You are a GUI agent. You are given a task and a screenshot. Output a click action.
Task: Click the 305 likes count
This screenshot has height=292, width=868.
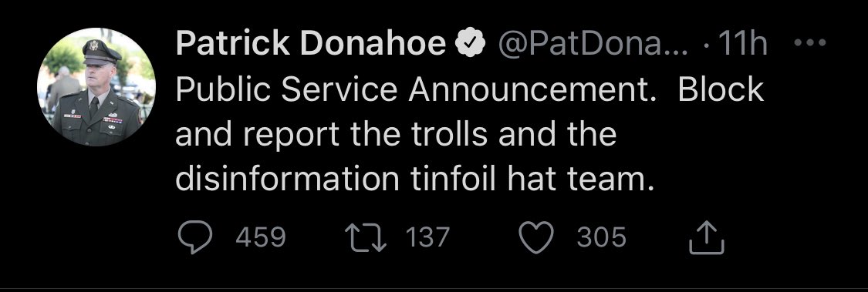tap(602, 238)
